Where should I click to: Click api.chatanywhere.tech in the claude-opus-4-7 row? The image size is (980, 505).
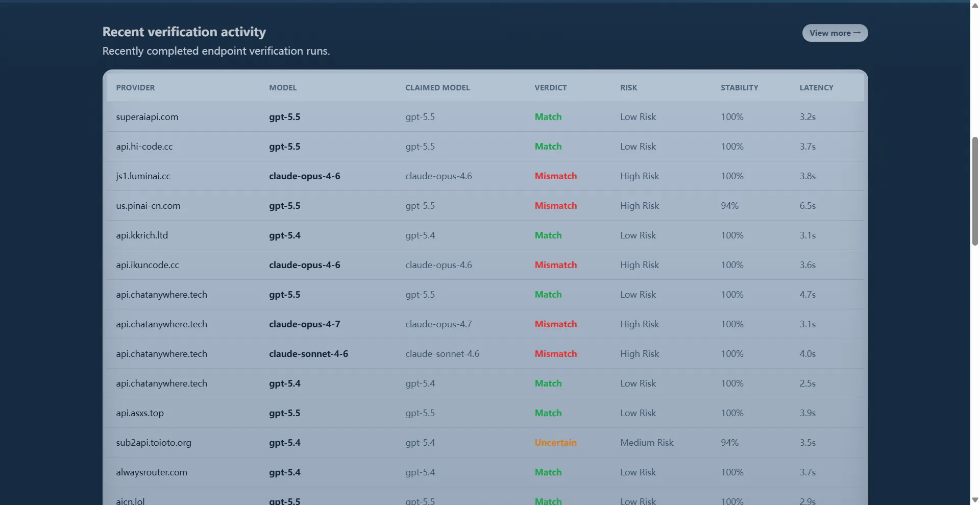[162, 324]
